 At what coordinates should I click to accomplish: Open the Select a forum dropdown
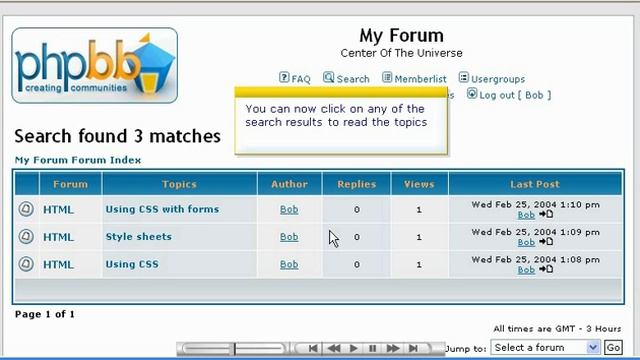click(545, 347)
